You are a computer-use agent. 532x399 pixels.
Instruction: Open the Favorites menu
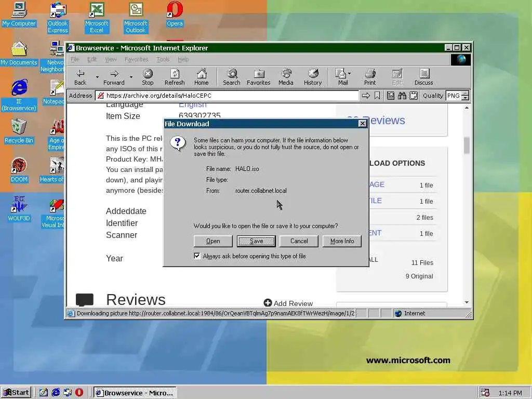click(x=137, y=59)
